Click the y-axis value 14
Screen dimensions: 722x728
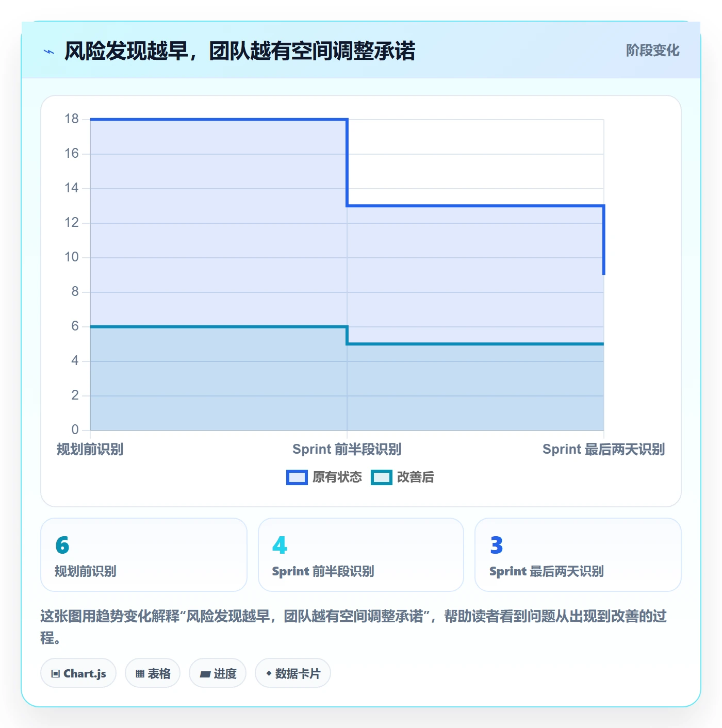pos(72,188)
